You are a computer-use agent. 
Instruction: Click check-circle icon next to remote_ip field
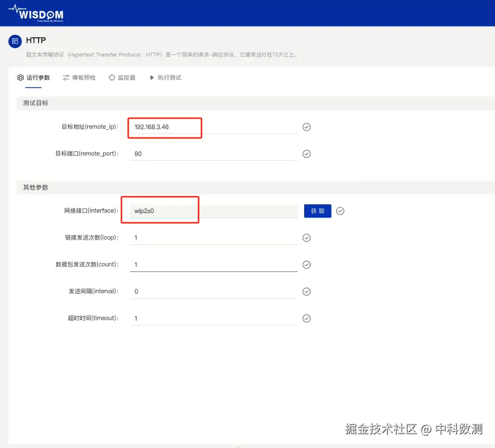(x=307, y=127)
